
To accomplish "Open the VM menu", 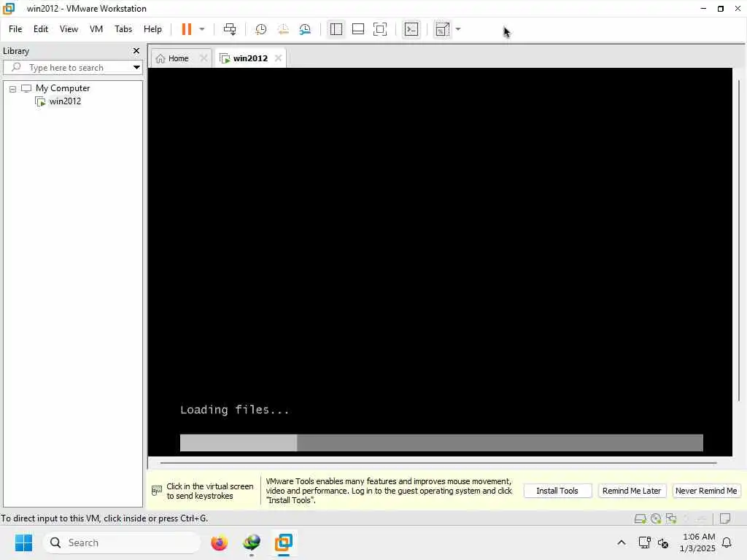I will tap(96, 29).
